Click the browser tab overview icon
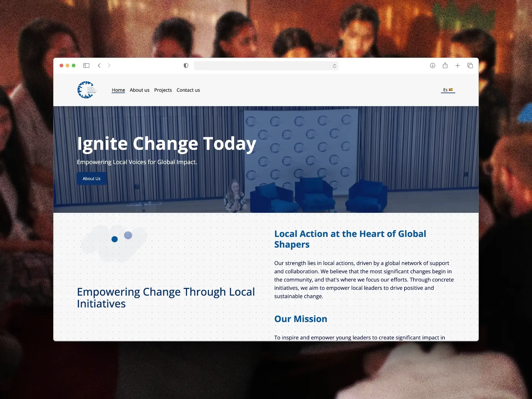Screen dimensions: 532x399 tap(470, 66)
